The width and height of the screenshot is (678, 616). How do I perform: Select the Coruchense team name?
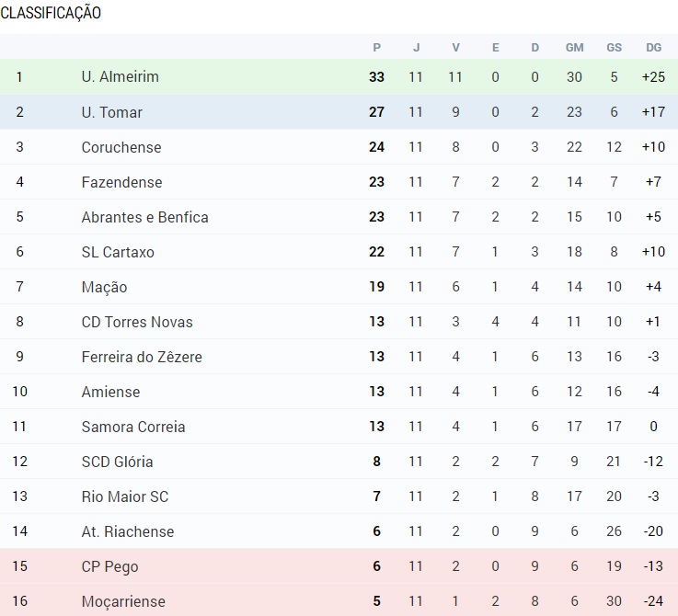121,147
